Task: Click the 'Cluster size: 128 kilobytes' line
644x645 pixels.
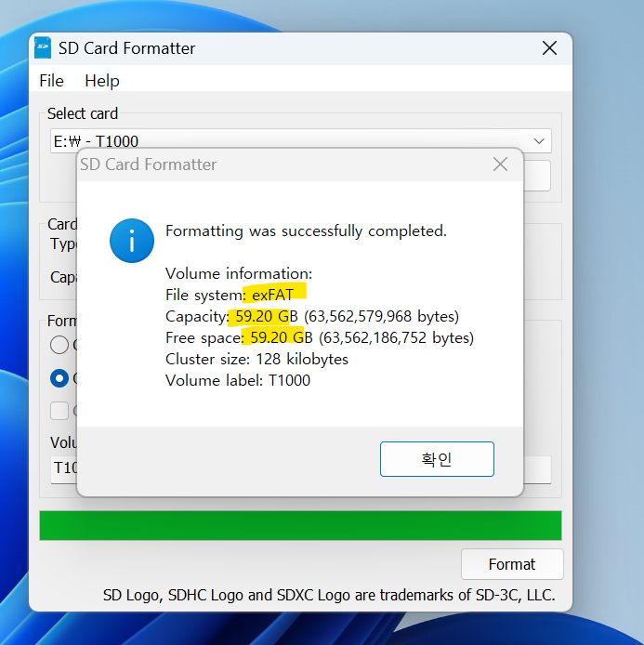Action: click(x=256, y=359)
